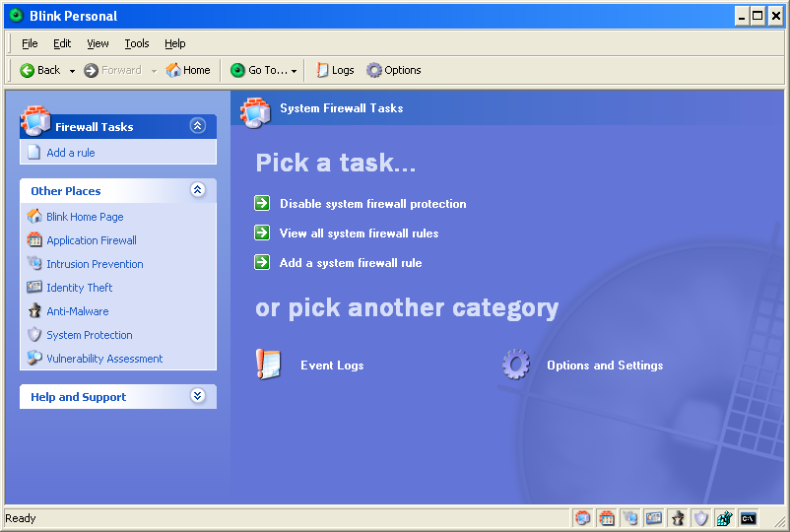Click the Back arrow icon in toolbar
This screenshot has height=532, width=790.
tap(27, 71)
